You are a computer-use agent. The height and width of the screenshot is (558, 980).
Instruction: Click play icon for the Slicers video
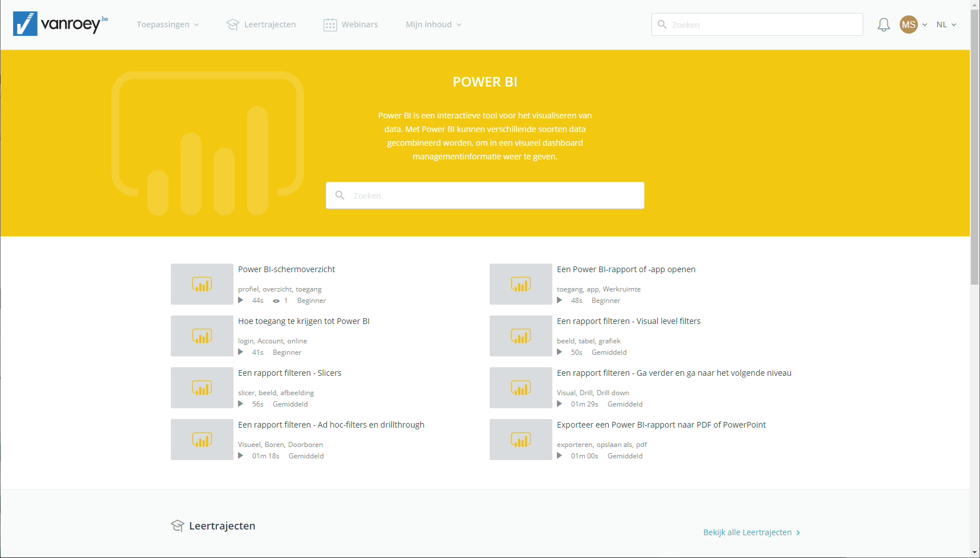[x=241, y=404]
